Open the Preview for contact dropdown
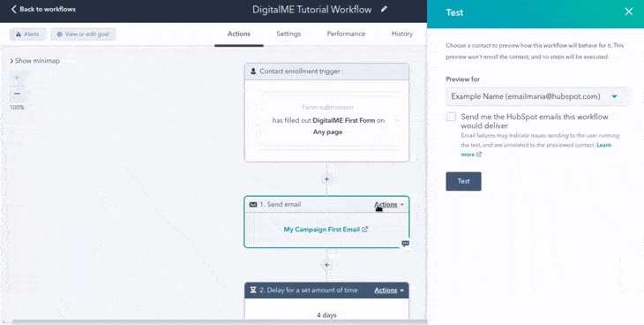This screenshot has width=644, height=325. coord(537,96)
